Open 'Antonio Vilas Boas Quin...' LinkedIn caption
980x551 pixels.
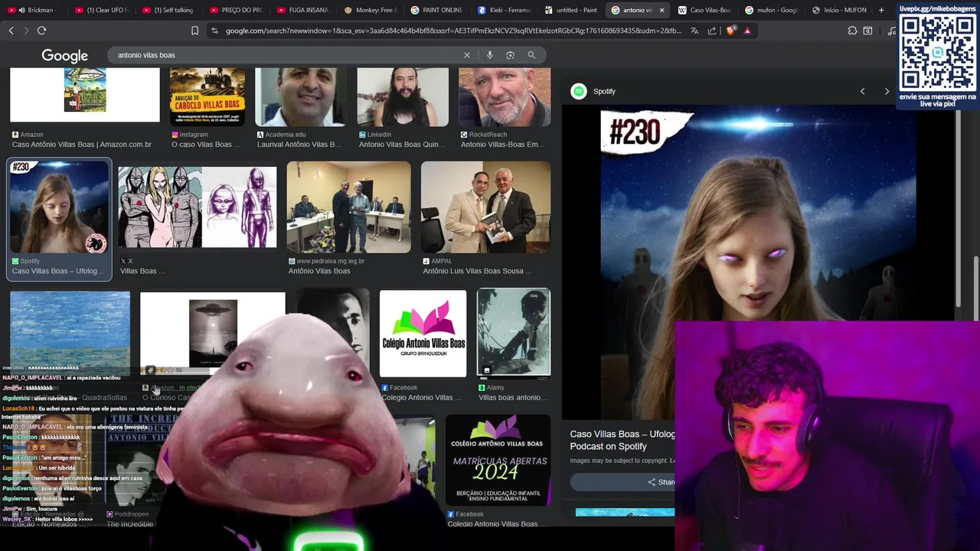(x=402, y=145)
